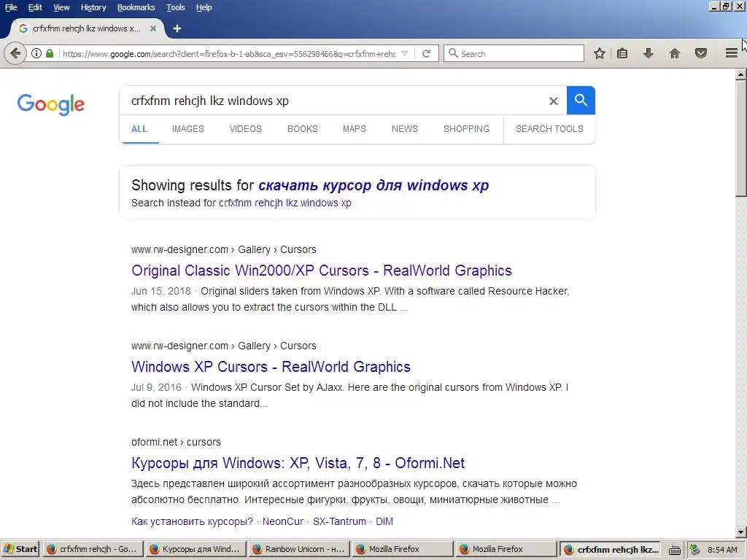Show site information via the info icon
Image resolution: width=747 pixels, height=560 pixels.
point(36,53)
